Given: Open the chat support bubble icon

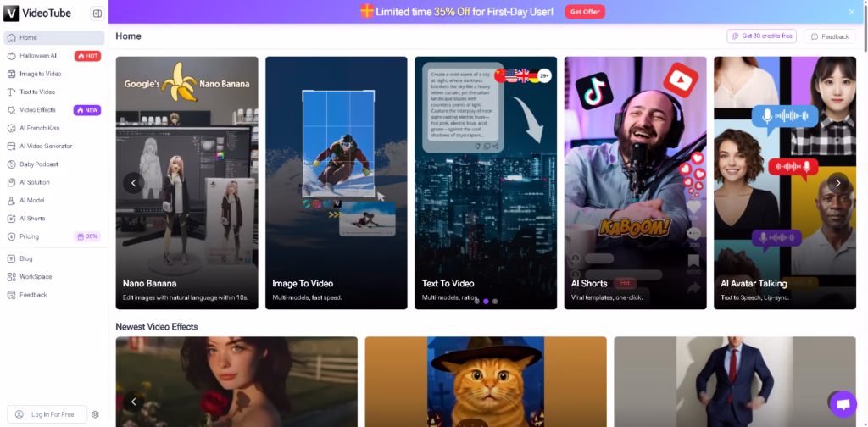Looking at the screenshot, I should (x=843, y=404).
